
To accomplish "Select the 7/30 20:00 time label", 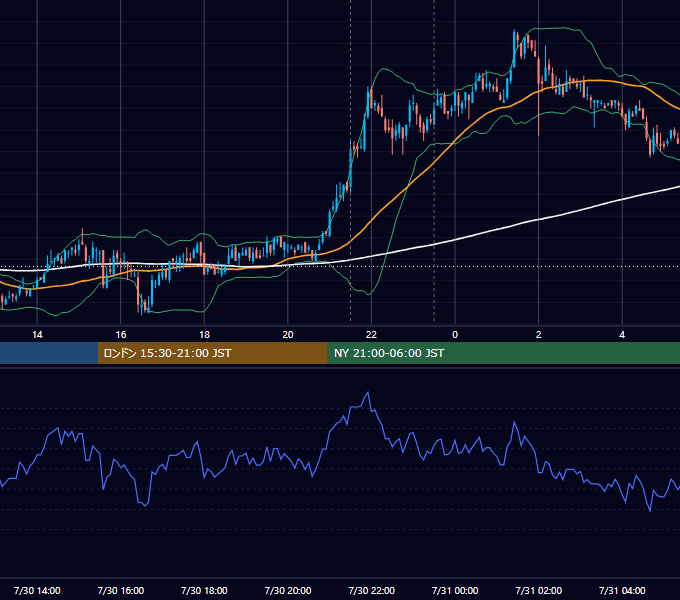I will (x=288, y=590).
